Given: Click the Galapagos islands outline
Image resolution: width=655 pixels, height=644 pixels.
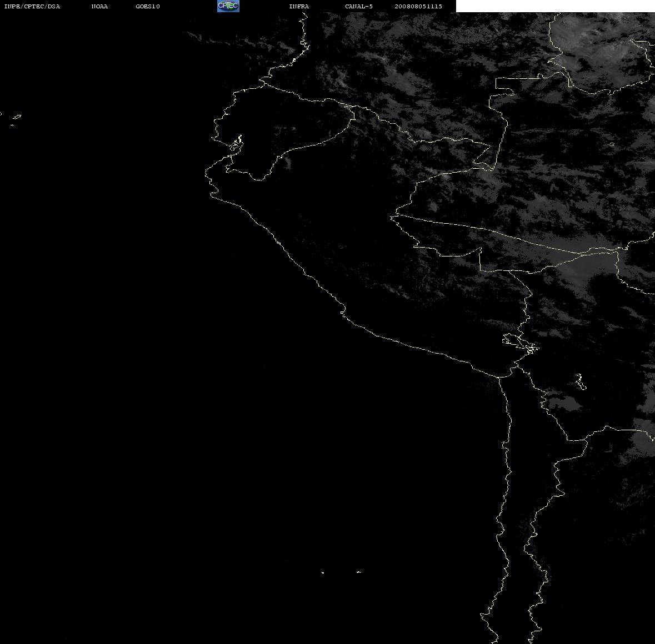Looking at the screenshot, I should pos(15,119).
